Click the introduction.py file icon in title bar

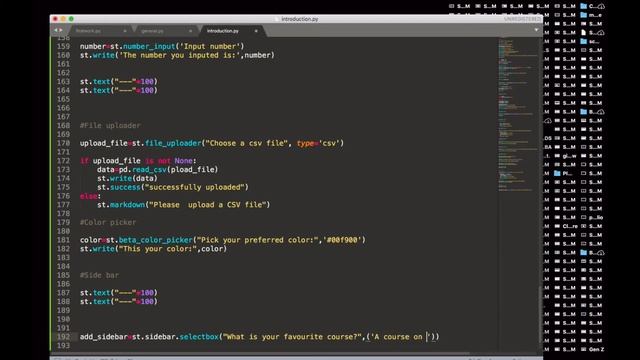pyautogui.click(x=278, y=19)
